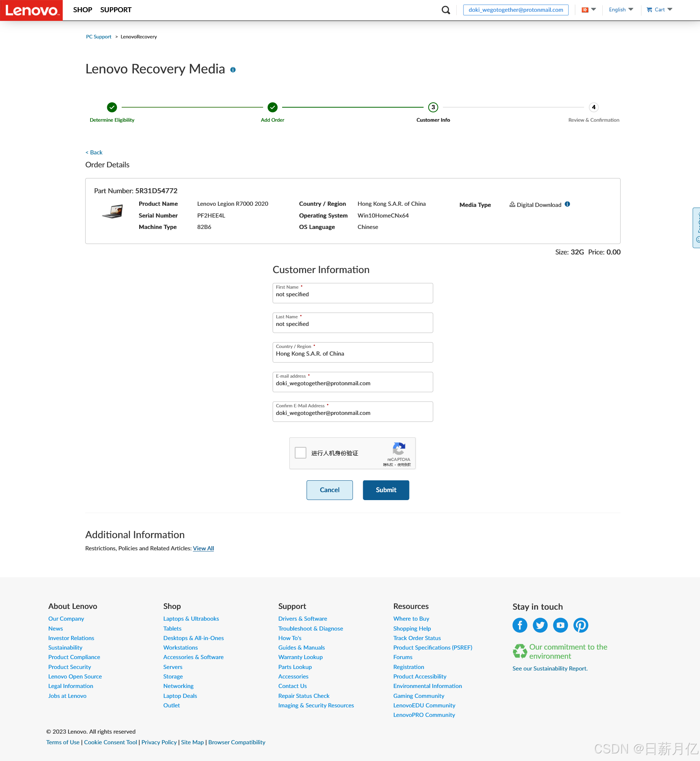Image resolution: width=700 pixels, height=761 pixels.
Task: Go Back to previous step
Action: [x=94, y=153]
